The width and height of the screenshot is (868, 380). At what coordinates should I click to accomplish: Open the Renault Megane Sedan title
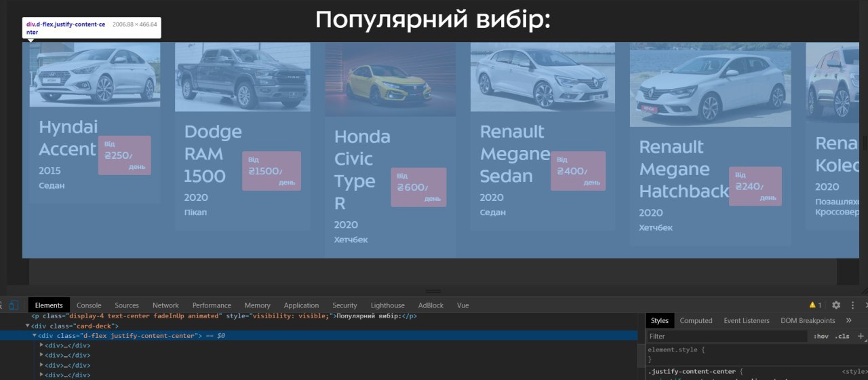(x=515, y=153)
